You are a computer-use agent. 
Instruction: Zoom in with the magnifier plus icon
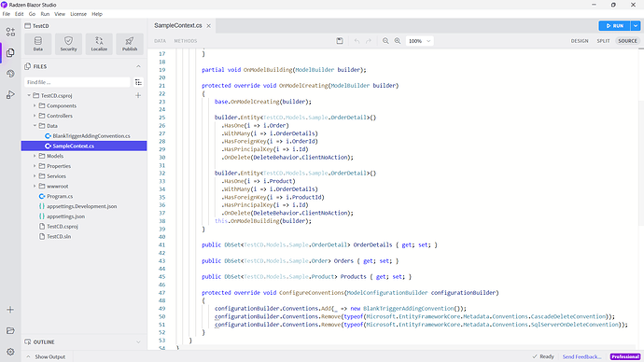[398, 41]
